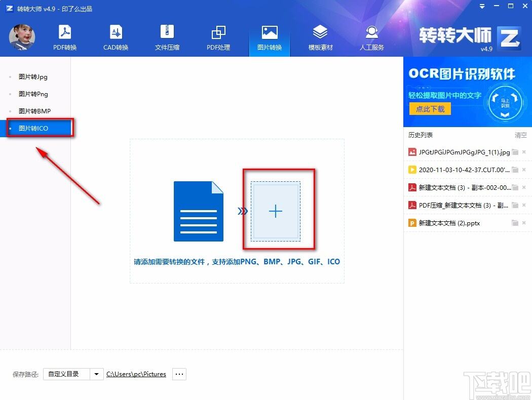Remove 新建文本文档 (2).pptx from history
Image resolution: width=532 pixels, height=400 pixels.
point(524,223)
